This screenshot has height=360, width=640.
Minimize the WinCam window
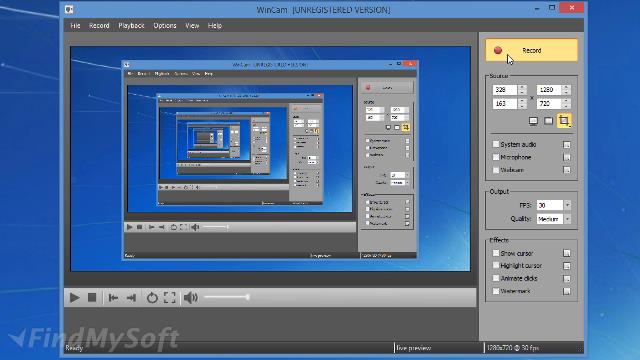(537, 8)
